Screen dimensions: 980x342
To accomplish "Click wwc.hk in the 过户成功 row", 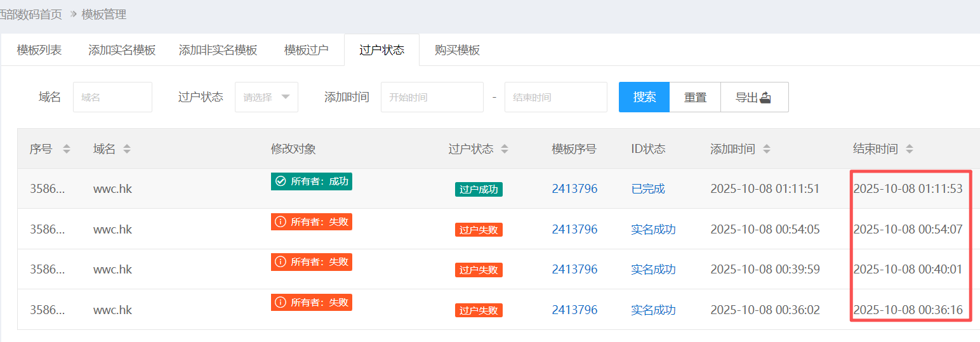I will click(x=112, y=188).
